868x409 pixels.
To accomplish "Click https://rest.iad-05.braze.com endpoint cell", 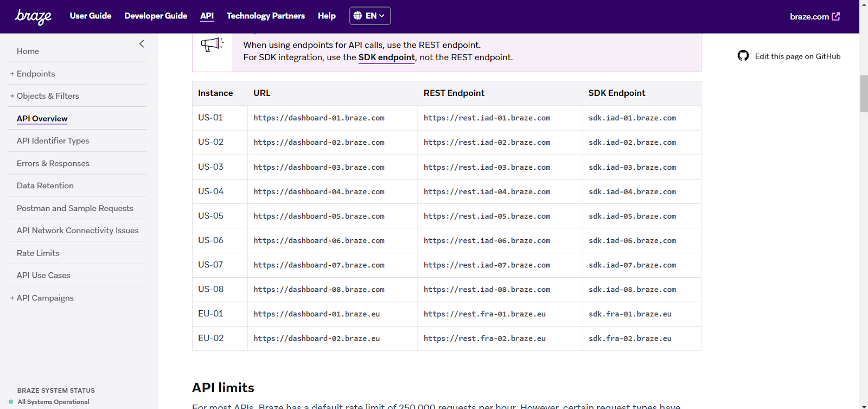I will click(500, 216).
